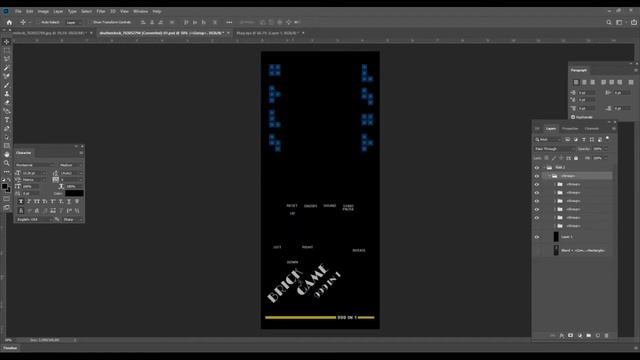Open the font style Medium dropdown
Viewport: 640px width, 360px height.
click(71, 165)
